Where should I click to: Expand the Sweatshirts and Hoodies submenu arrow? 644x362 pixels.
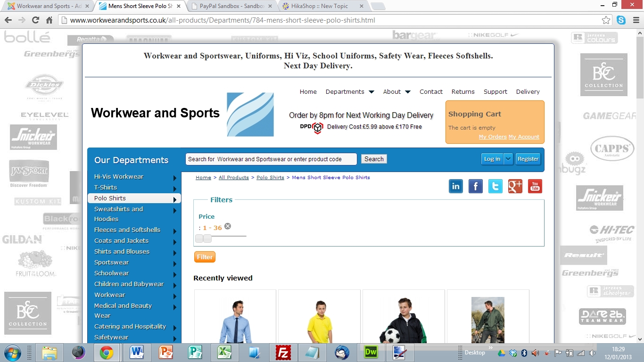tap(175, 211)
